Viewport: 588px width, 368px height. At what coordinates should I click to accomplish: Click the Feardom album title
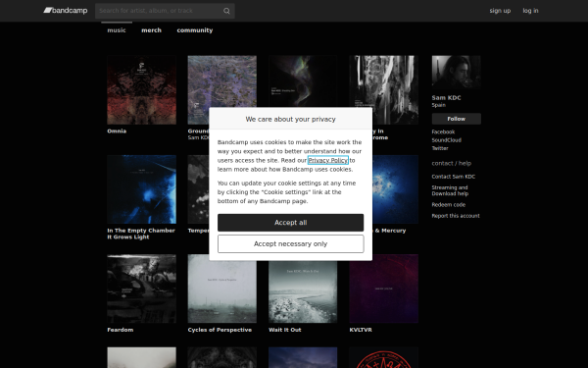(x=121, y=330)
